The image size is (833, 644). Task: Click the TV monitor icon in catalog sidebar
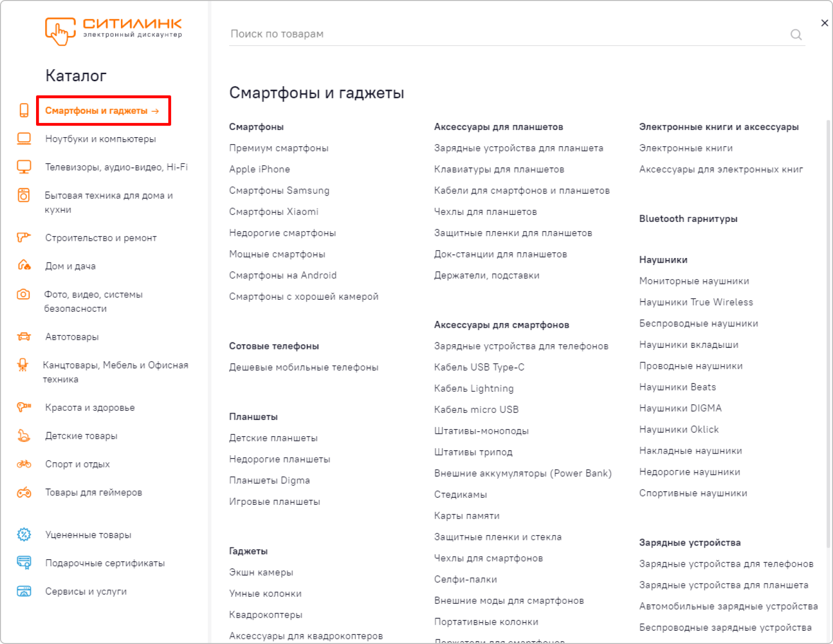[24, 167]
